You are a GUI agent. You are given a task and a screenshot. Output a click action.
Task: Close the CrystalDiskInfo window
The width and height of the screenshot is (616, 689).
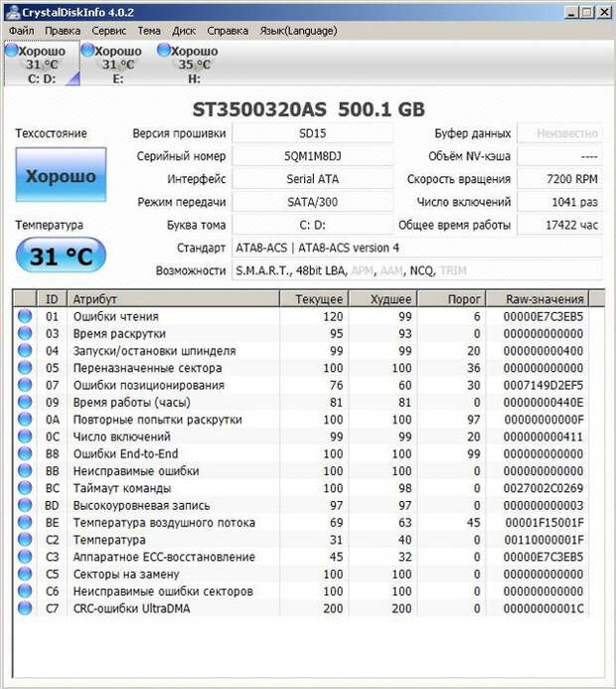(604, 12)
